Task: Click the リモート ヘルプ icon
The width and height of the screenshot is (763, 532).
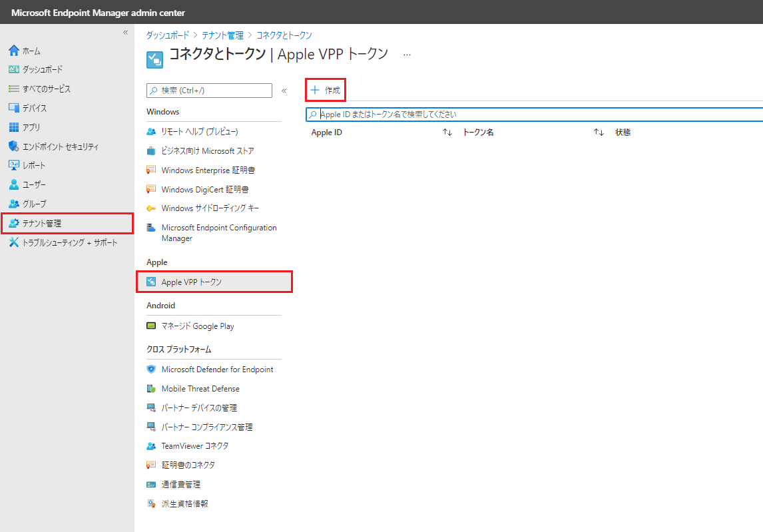Action: [x=151, y=131]
